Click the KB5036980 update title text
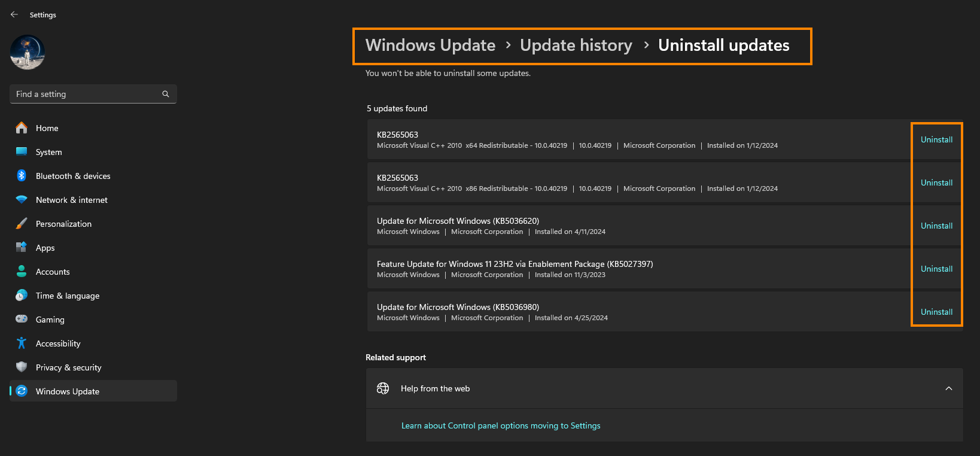980x456 pixels. 458,307
